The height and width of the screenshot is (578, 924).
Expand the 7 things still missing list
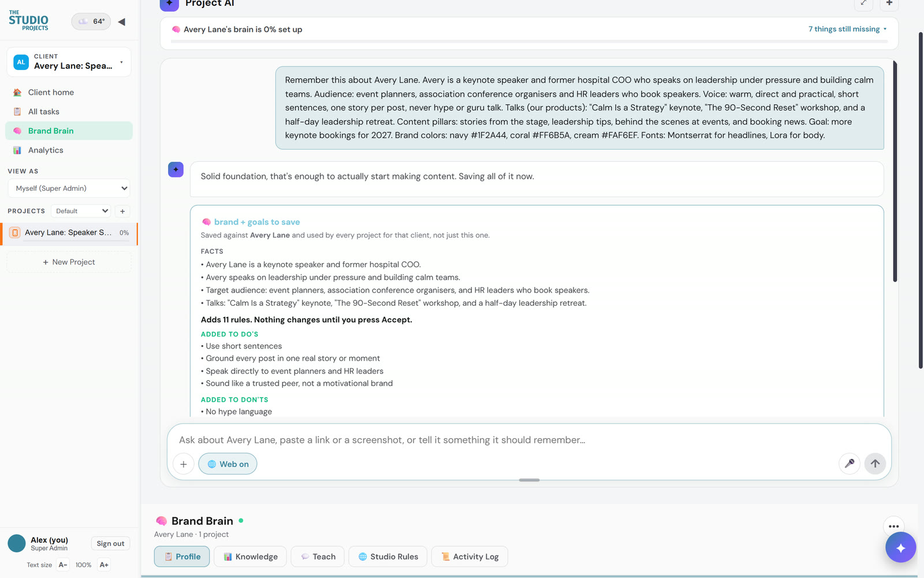847,29
